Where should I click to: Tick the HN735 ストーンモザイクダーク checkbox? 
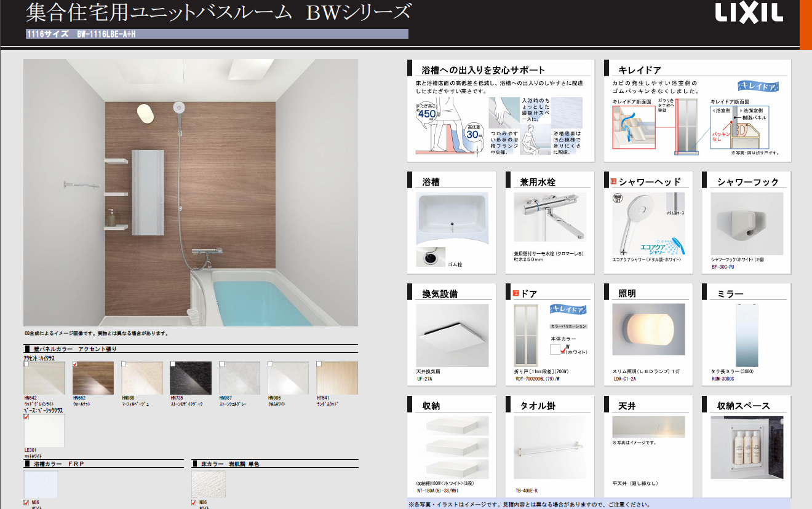pyautogui.click(x=173, y=365)
